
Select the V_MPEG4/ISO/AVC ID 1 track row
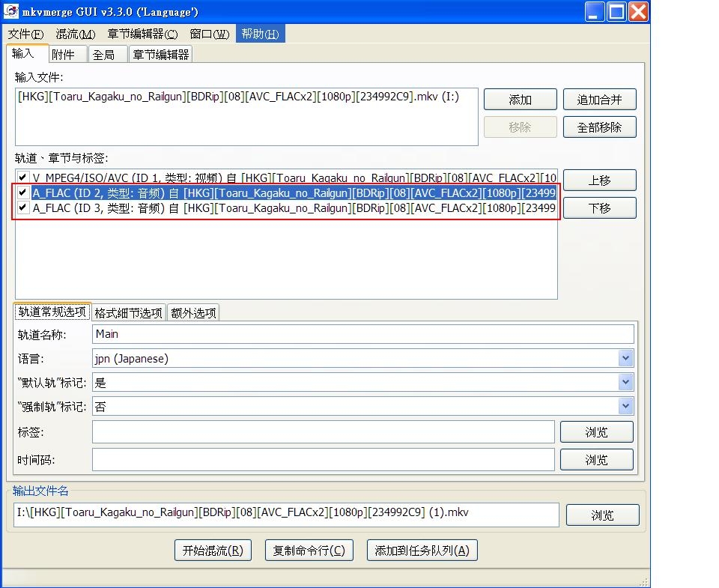[x=294, y=178]
